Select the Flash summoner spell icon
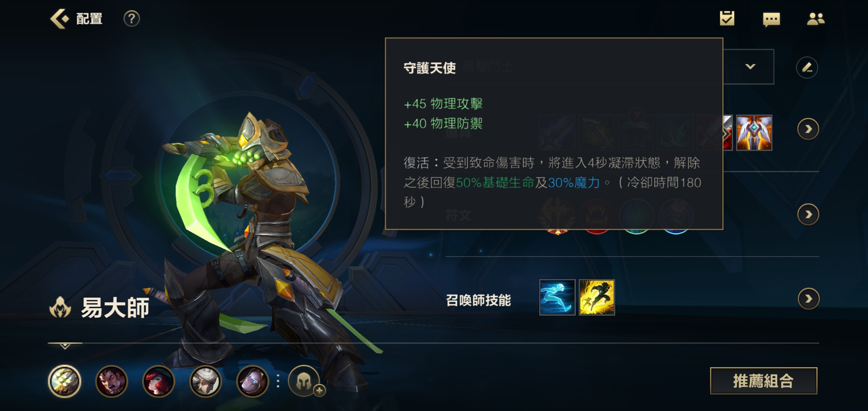The image size is (868, 411). [x=597, y=297]
